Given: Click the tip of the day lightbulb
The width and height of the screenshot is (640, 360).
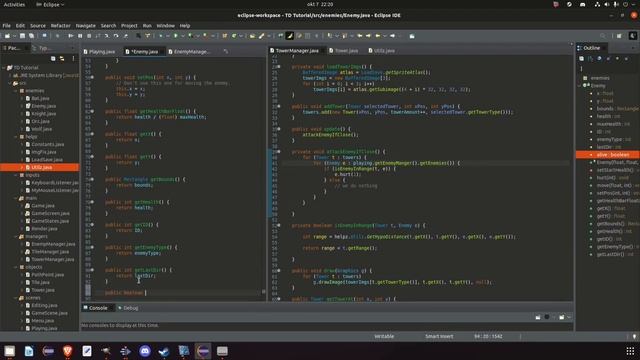Looking at the screenshot, I should [x=634, y=336].
